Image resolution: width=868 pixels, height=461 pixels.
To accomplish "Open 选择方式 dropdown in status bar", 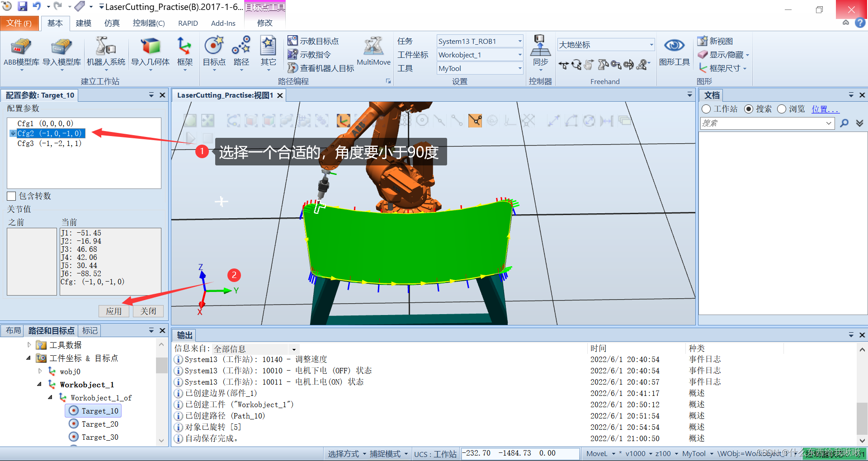I will [347, 454].
